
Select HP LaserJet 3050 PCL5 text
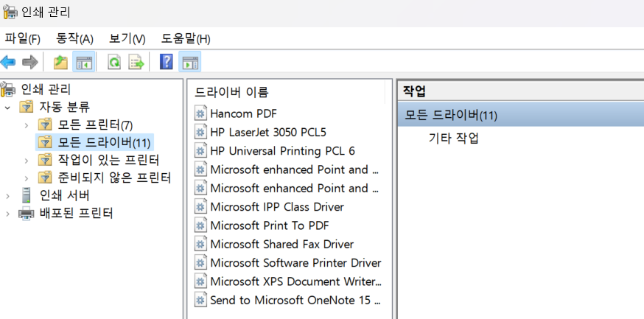268,132
